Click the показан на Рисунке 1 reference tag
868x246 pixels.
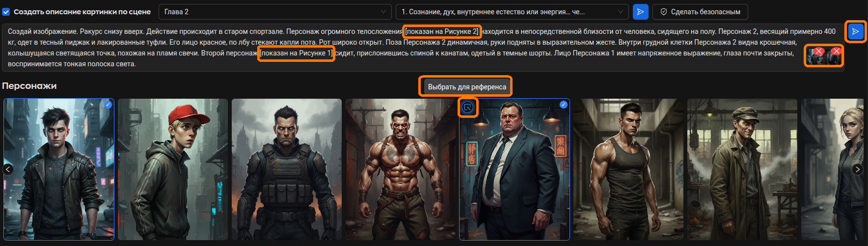[x=297, y=53]
